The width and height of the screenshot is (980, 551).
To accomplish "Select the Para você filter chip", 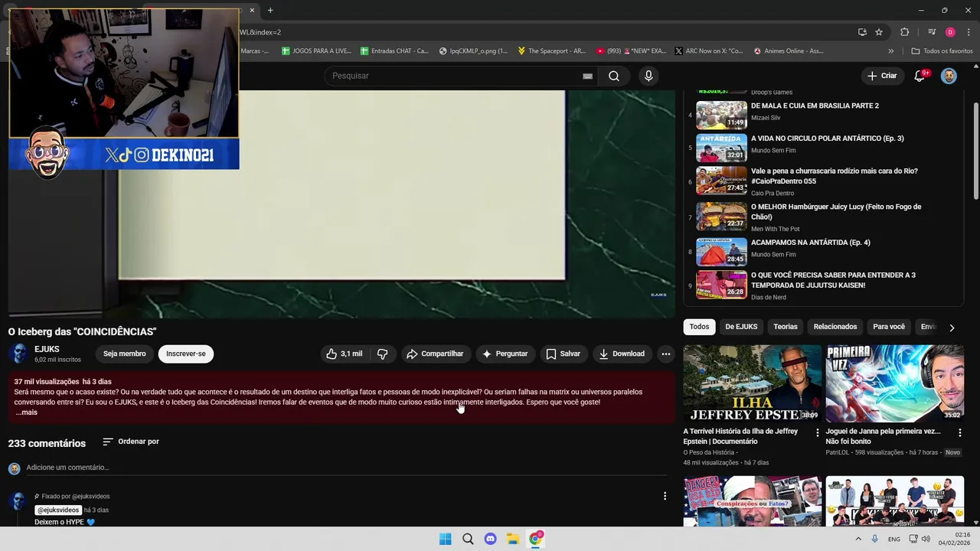I will coord(889,327).
